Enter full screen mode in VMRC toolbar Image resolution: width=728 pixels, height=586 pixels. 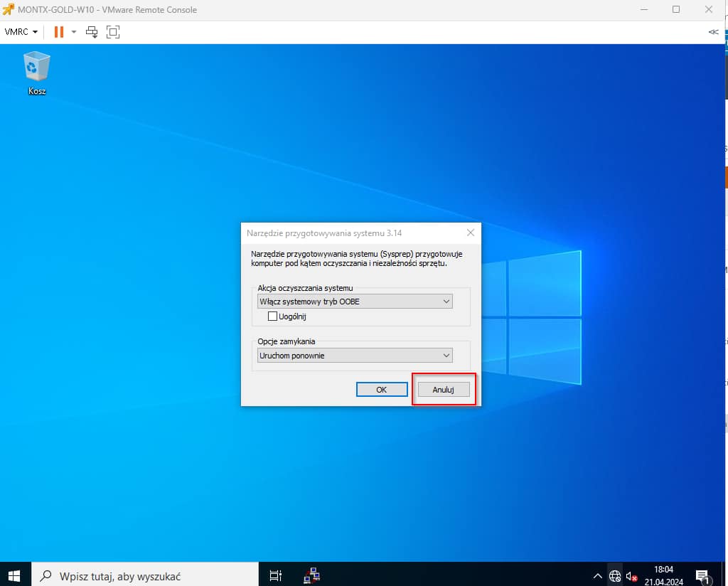pos(113,31)
